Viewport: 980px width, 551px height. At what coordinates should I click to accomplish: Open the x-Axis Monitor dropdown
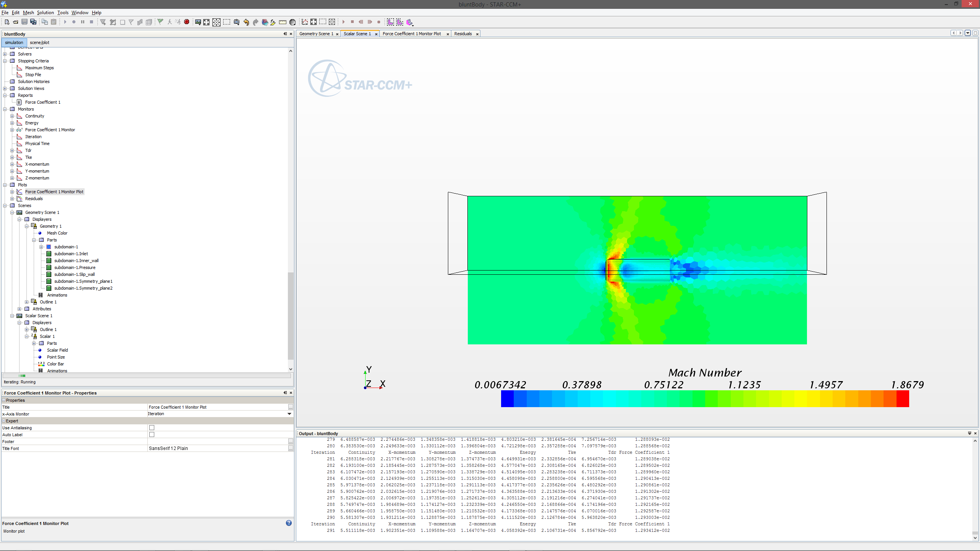(x=289, y=414)
